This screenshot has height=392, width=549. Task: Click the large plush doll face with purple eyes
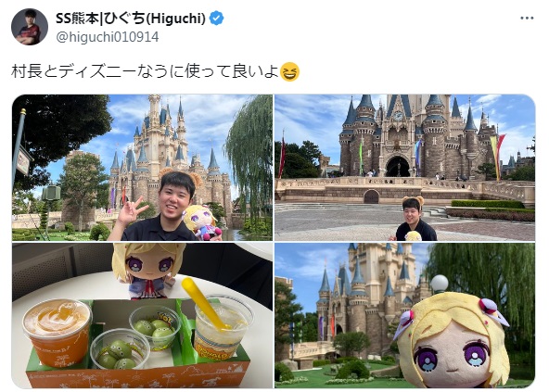click(x=453, y=343)
